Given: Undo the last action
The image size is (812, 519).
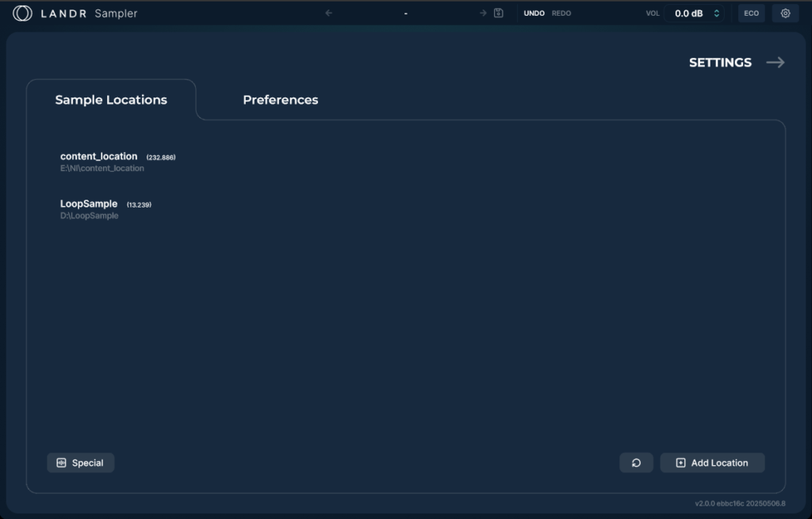Looking at the screenshot, I should 534,13.
